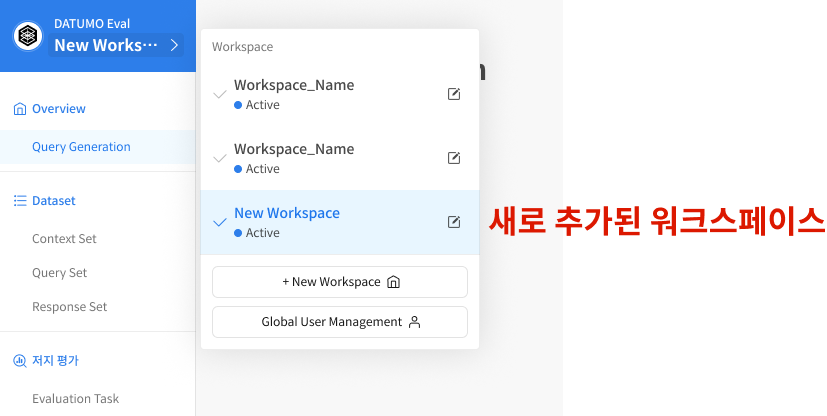Click the Overview home icon

[x=20, y=109]
